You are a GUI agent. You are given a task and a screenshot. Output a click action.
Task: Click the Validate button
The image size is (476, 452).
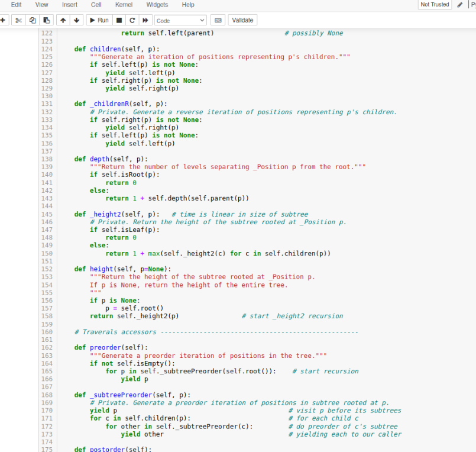pyautogui.click(x=242, y=20)
